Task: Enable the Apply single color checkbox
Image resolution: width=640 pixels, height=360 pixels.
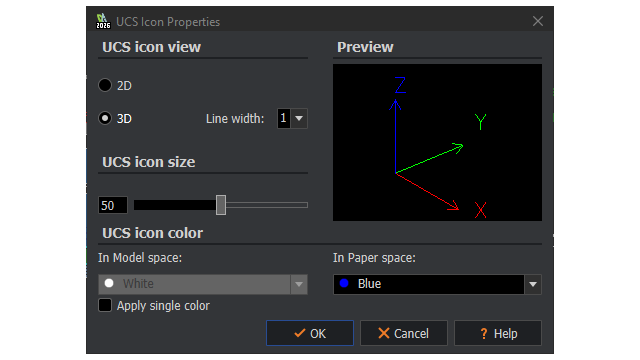Action: (x=105, y=305)
